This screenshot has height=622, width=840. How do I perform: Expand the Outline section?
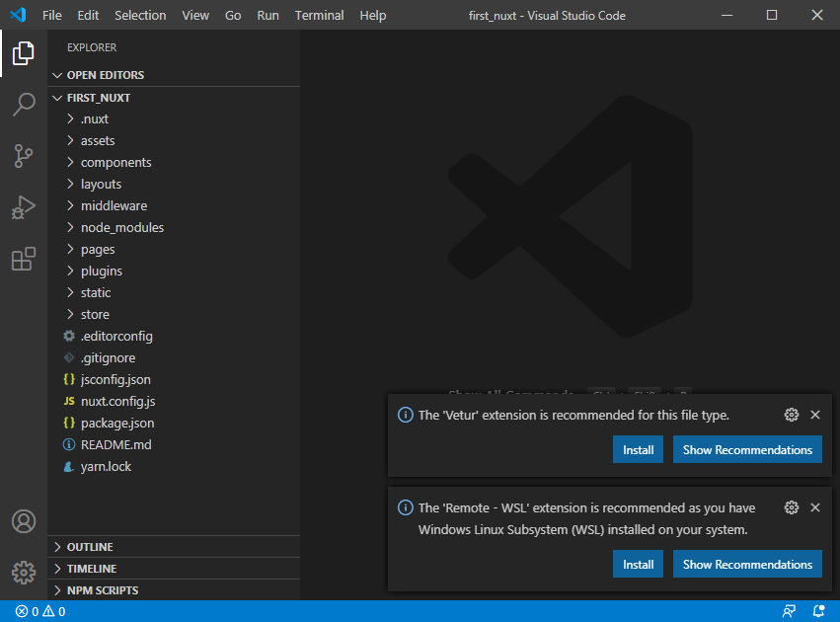coord(57,546)
